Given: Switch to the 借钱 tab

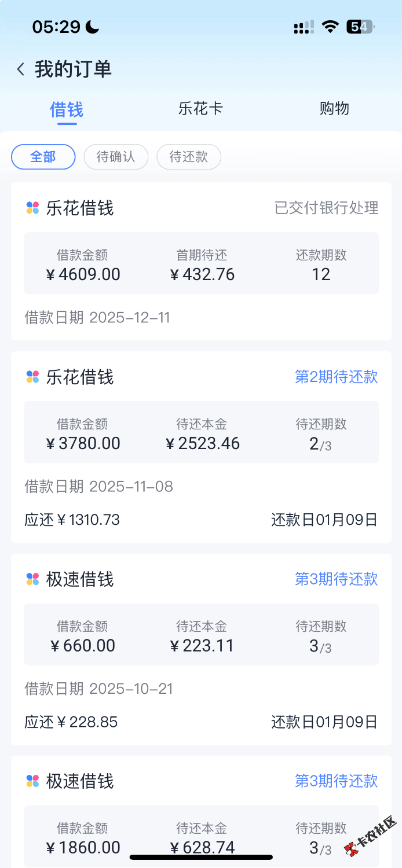Looking at the screenshot, I should point(67,109).
